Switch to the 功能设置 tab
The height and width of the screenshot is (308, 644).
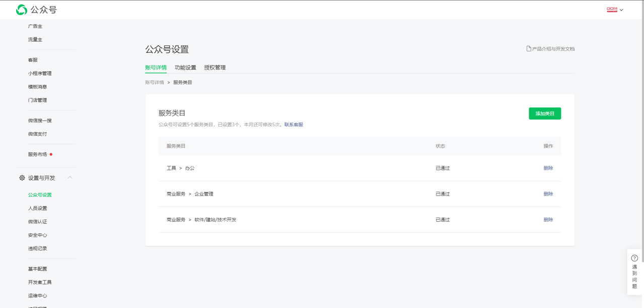point(185,67)
